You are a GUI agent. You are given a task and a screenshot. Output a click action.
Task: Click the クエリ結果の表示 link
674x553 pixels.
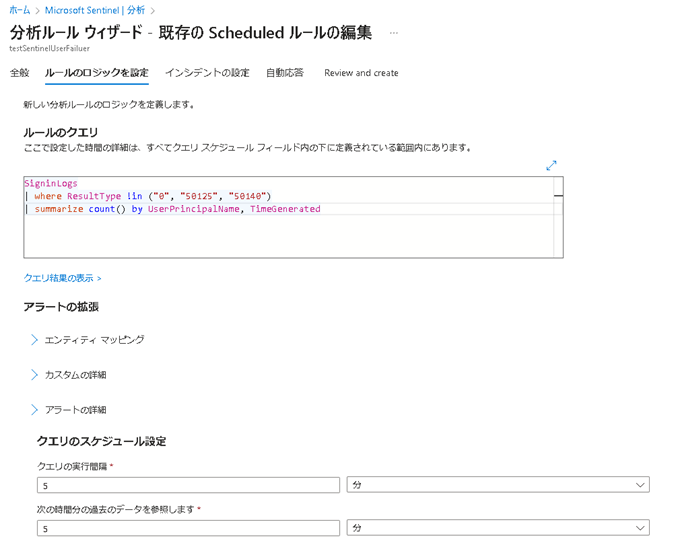pos(62,278)
